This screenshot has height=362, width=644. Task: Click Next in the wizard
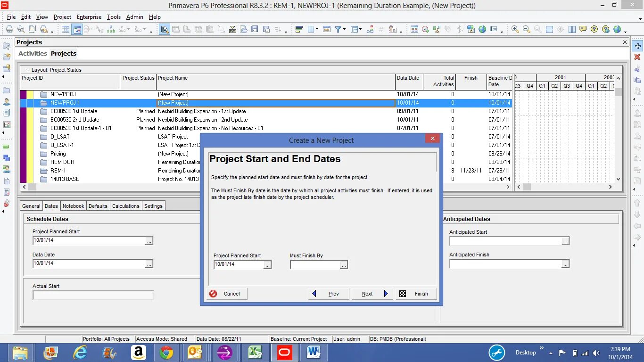click(372, 294)
